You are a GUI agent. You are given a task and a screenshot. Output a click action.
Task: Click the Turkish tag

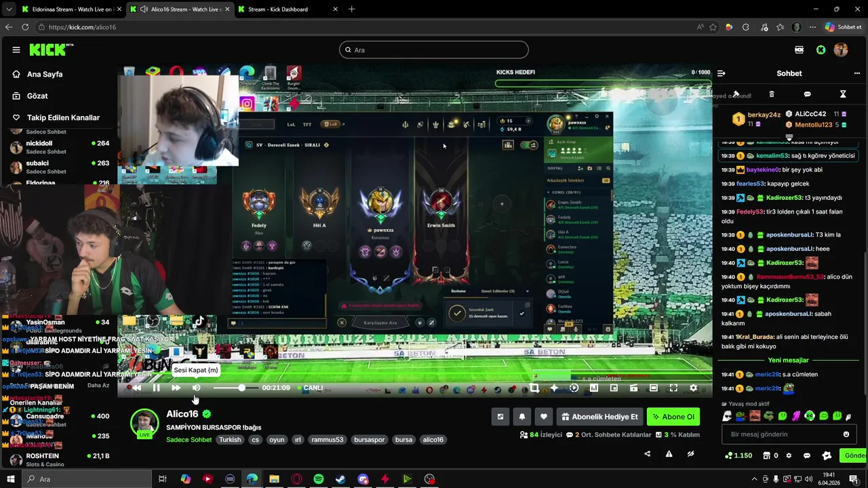(x=230, y=440)
